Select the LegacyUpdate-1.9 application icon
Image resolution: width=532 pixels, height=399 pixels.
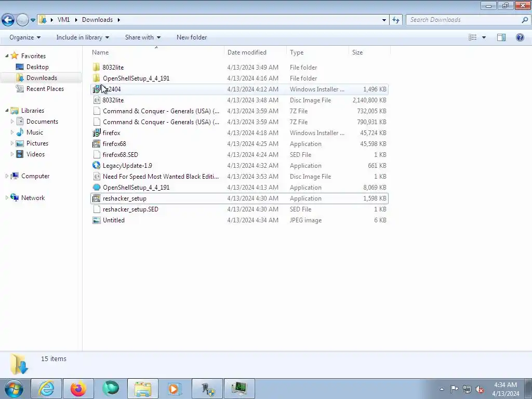click(97, 165)
